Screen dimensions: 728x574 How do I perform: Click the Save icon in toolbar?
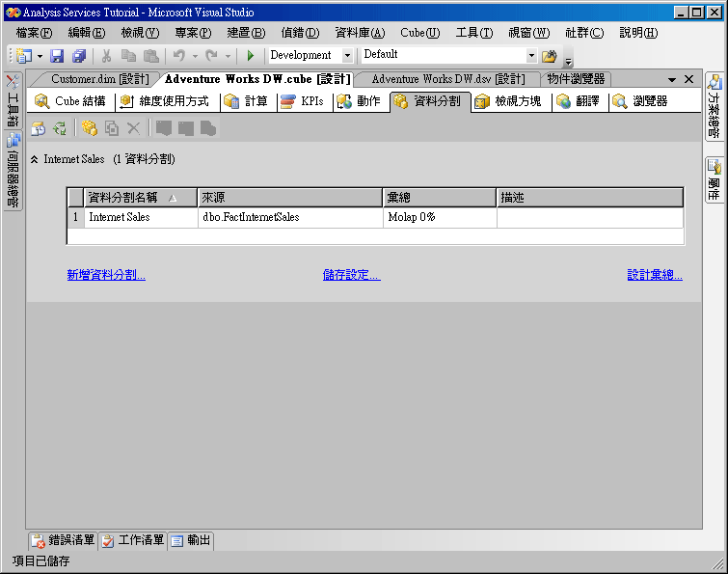click(x=57, y=56)
